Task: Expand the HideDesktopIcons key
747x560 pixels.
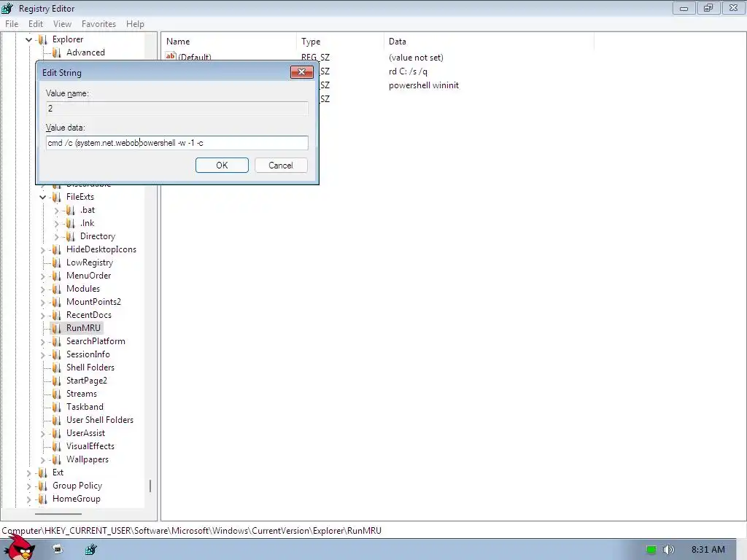Action: click(x=43, y=249)
